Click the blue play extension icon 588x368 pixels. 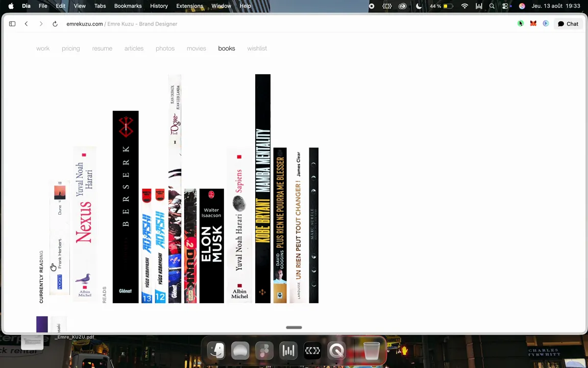tap(546, 24)
